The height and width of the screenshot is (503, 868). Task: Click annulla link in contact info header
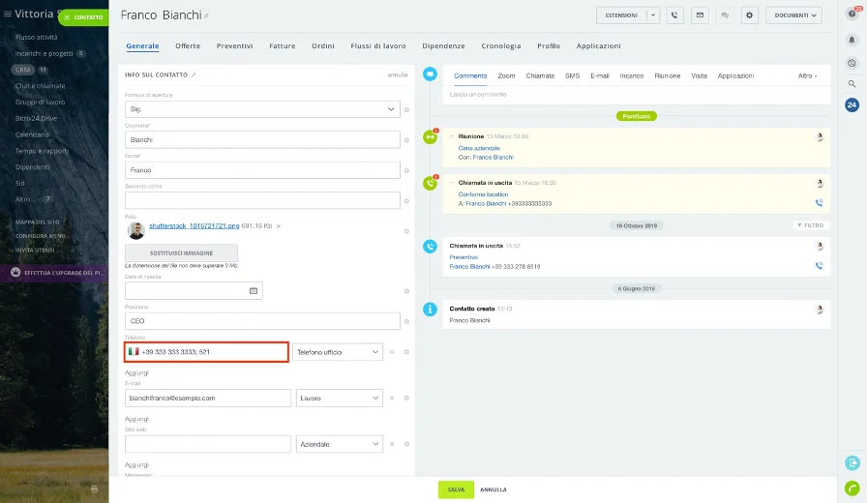[398, 74]
